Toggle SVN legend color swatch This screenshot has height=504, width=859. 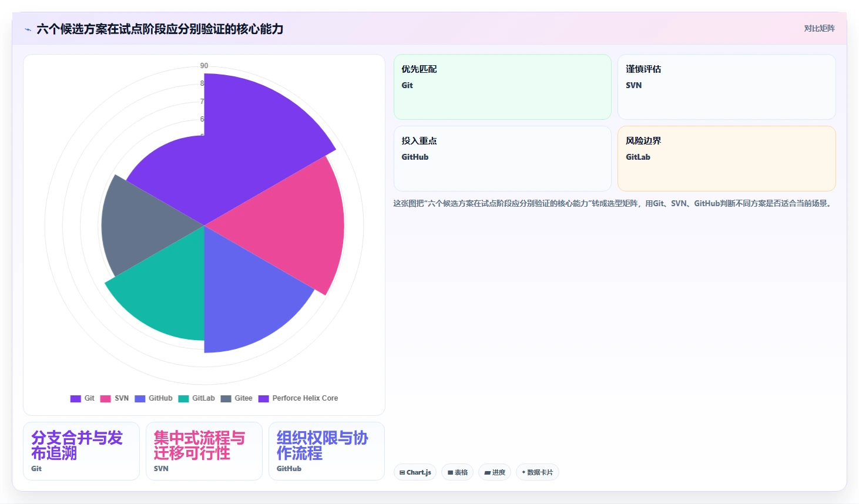(x=105, y=398)
